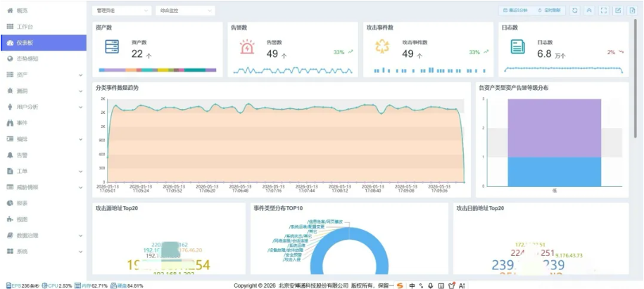This screenshot has height=289, width=644.
Task: Open 事件 binoculars item in sidebar
Action: (x=43, y=123)
